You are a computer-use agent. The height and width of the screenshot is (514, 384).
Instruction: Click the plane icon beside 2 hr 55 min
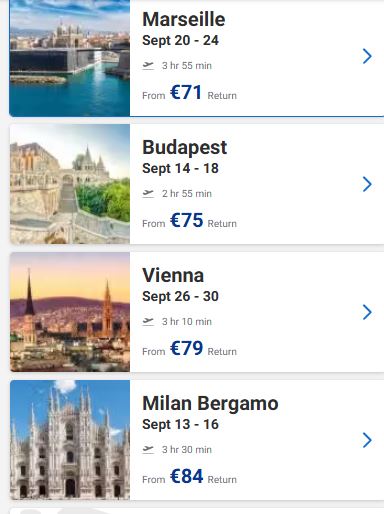point(148,193)
